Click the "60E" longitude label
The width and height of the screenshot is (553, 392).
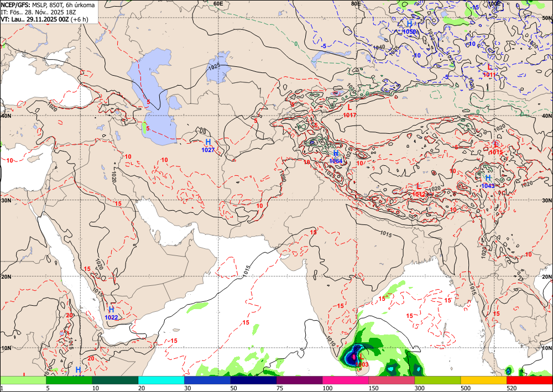click(218, 3)
